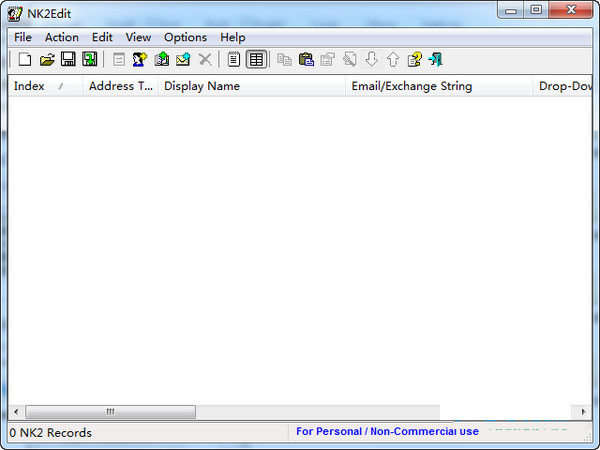600x450 pixels.
Task: Click the move up arrow icon
Action: click(393, 60)
